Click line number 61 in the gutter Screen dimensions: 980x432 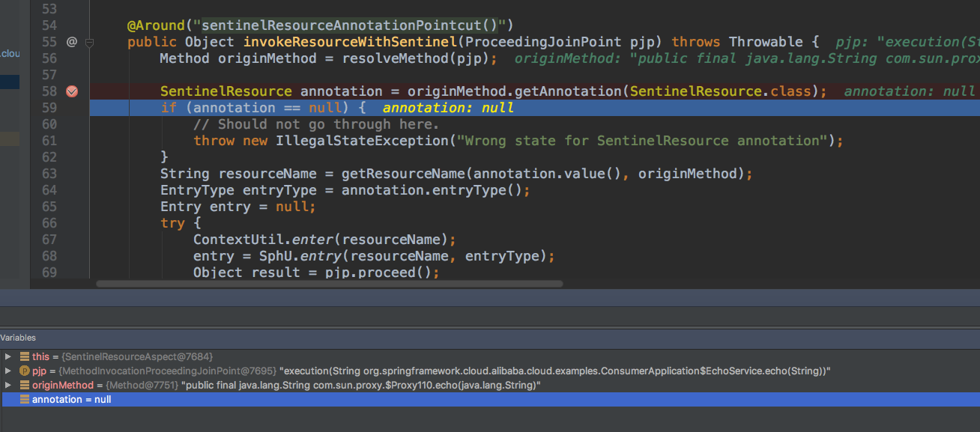49,141
